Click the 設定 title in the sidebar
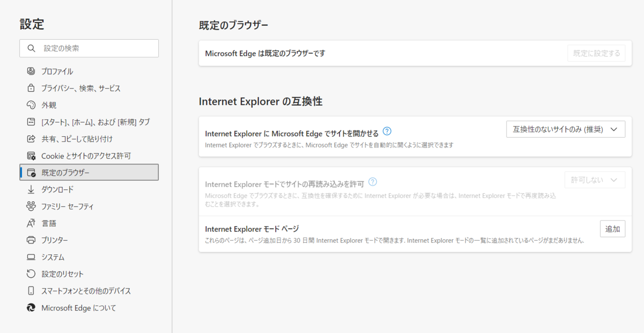This screenshot has width=644, height=333. pos(32,24)
